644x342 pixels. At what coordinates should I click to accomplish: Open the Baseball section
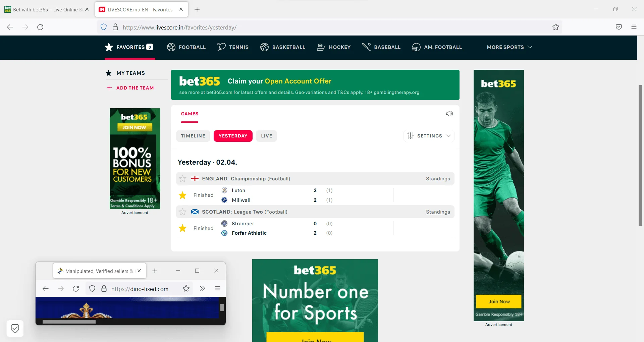tap(381, 47)
